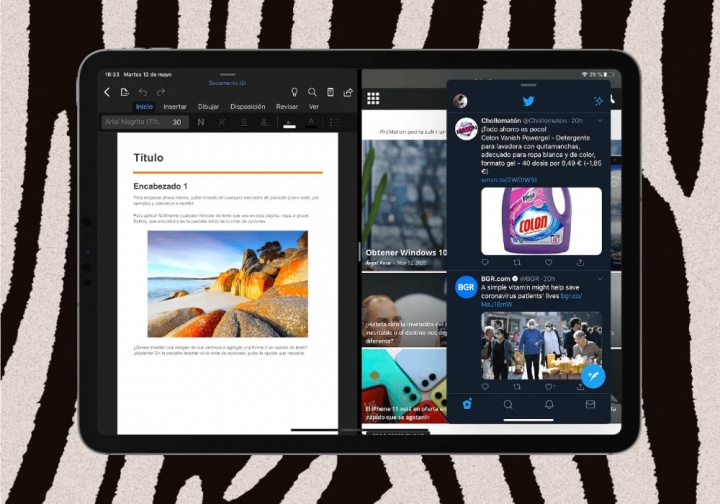Switch to the Dibujar tab
This screenshot has width=720, height=504.
208,106
